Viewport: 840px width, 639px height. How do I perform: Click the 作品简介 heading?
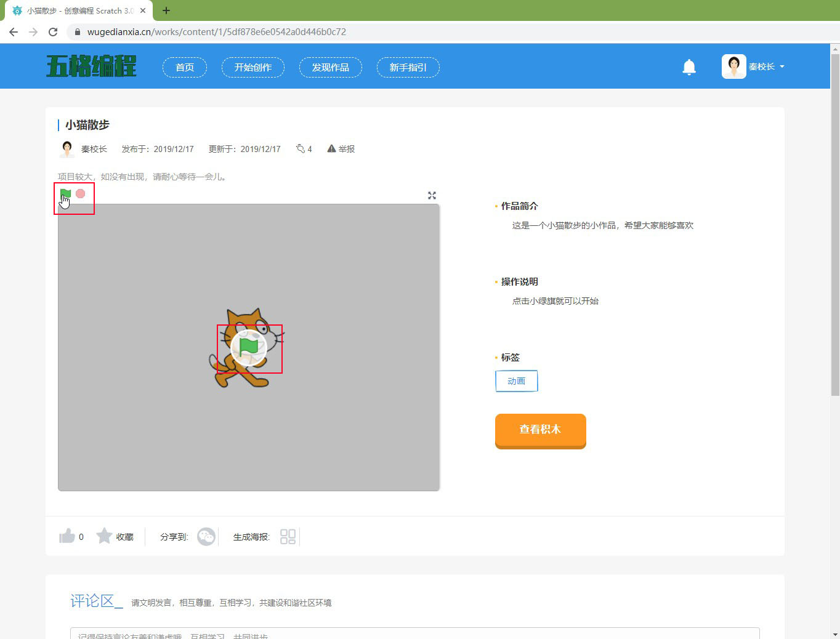[519, 206]
